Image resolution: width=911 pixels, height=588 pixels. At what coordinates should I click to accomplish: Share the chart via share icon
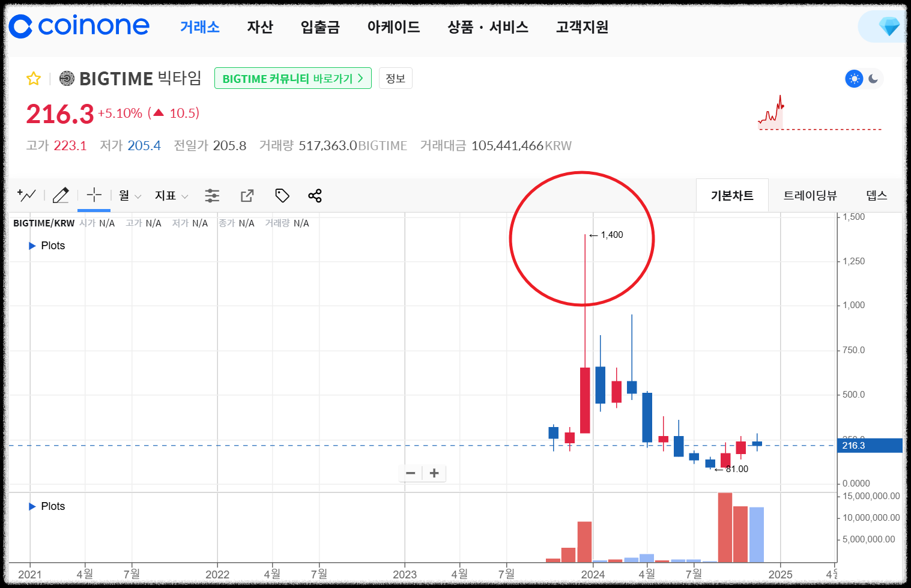315,195
